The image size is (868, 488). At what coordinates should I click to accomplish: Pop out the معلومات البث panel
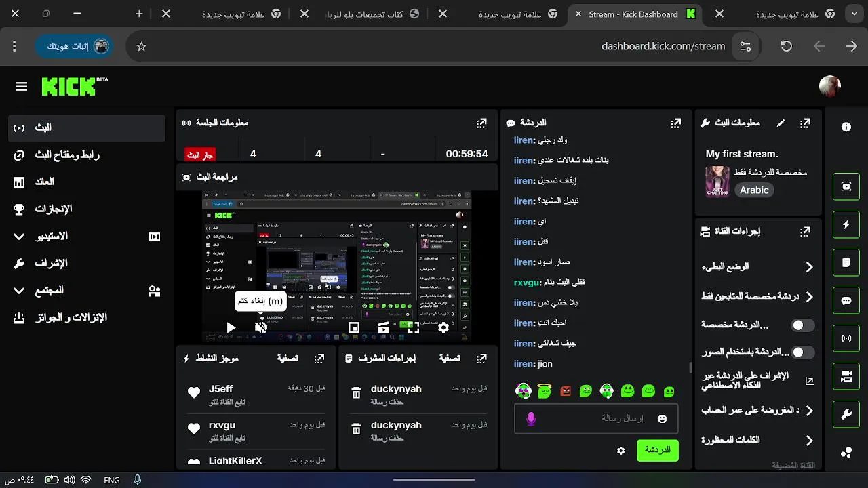[x=805, y=123]
